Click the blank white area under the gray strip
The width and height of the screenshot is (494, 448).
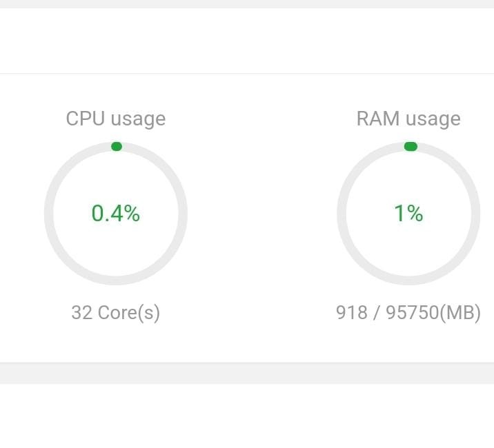click(247, 417)
